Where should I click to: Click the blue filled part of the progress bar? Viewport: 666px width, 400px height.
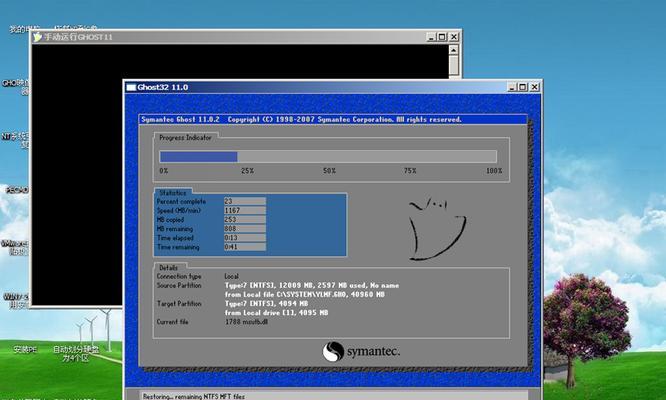[x=198, y=157]
